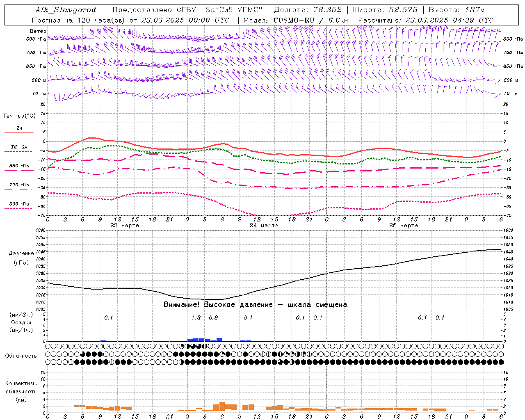This screenshot has width=525, height=420.
Task: Click the longitude value Долгота: 78.352
Action: tap(308, 10)
